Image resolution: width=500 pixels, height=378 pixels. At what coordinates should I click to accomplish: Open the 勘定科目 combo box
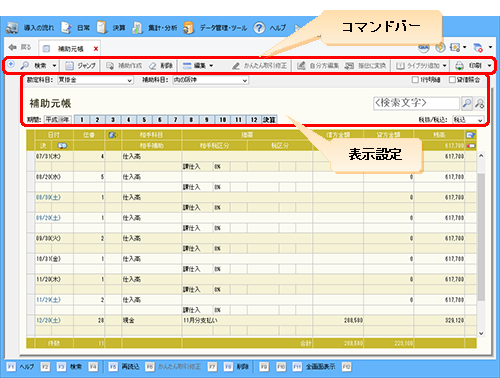[95, 80]
